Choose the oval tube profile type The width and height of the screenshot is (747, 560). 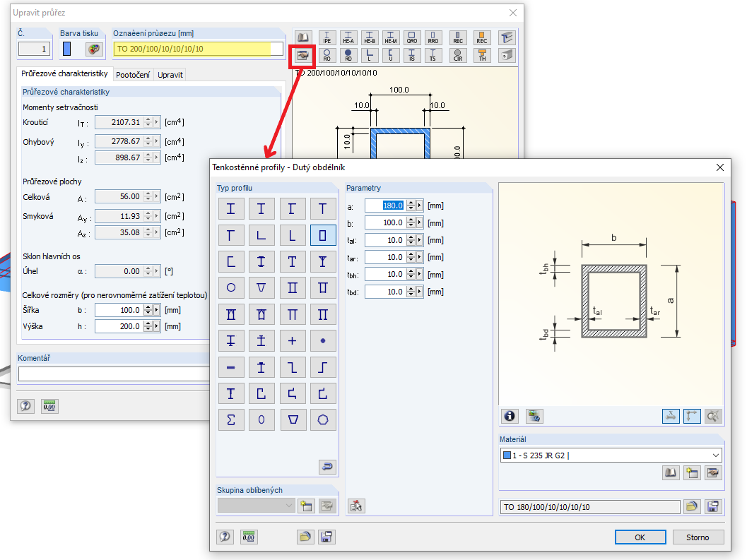(x=261, y=420)
